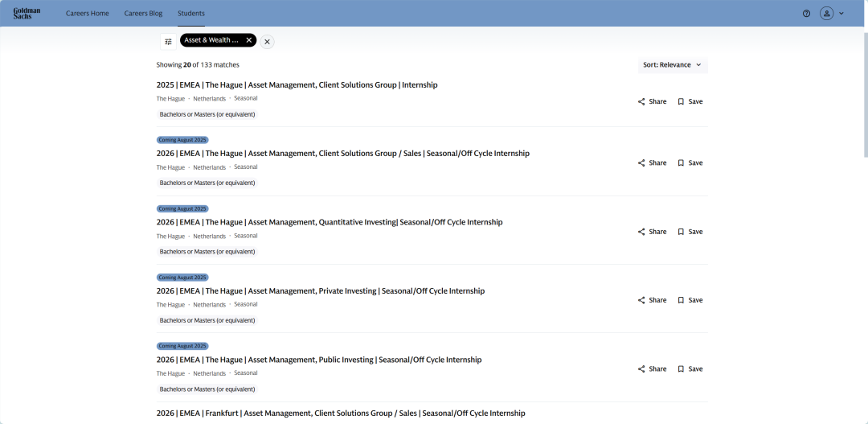Image resolution: width=868 pixels, height=424 pixels.
Task: Save the Client Solutions Group / Sales Hague job
Action: coord(690,163)
